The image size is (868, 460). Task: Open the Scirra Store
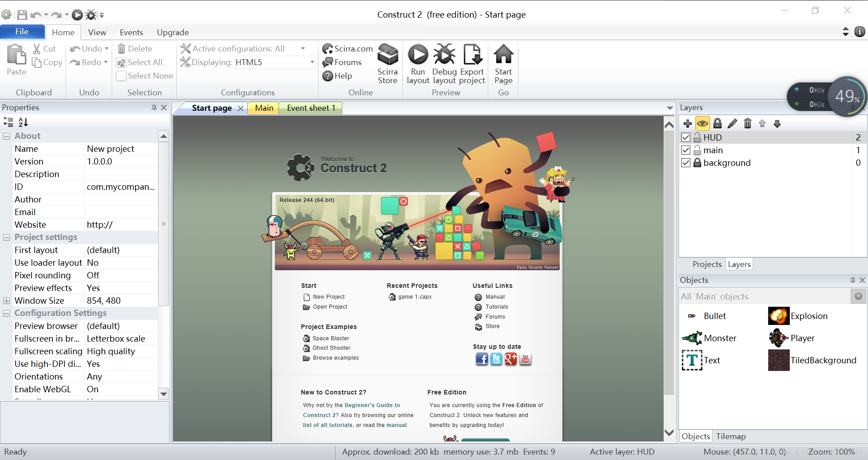[x=387, y=64]
